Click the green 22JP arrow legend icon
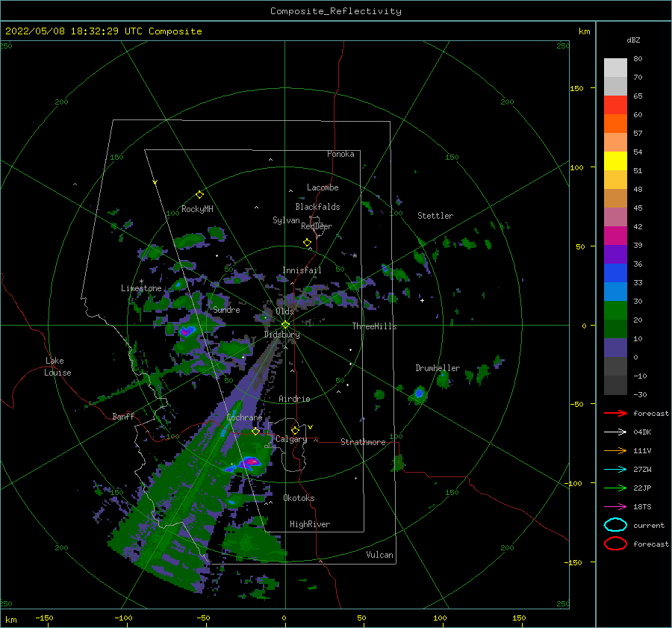The height and width of the screenshot is (628, 672). point(615,488)
